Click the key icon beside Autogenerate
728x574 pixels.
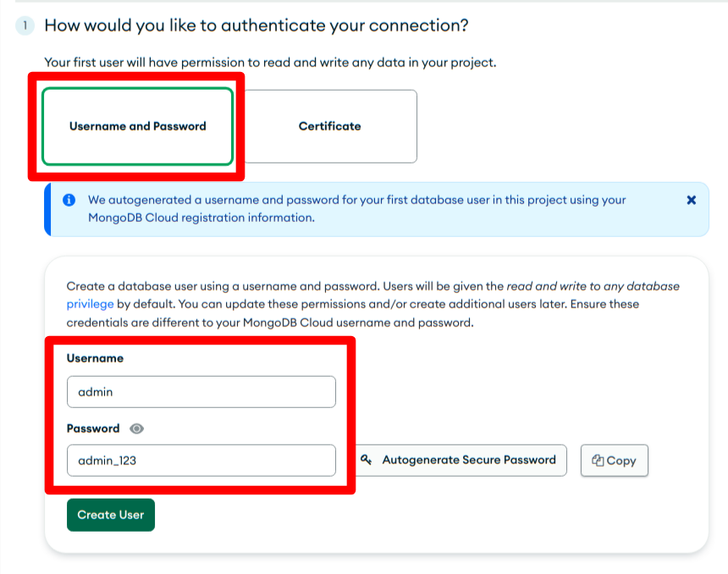point(367,460)
